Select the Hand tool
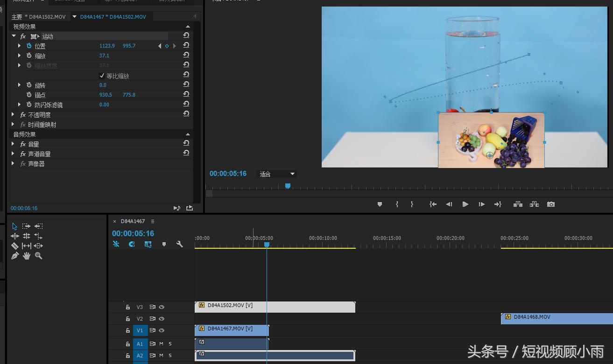Viewport: 613px width, 364px height. point(27,256)
